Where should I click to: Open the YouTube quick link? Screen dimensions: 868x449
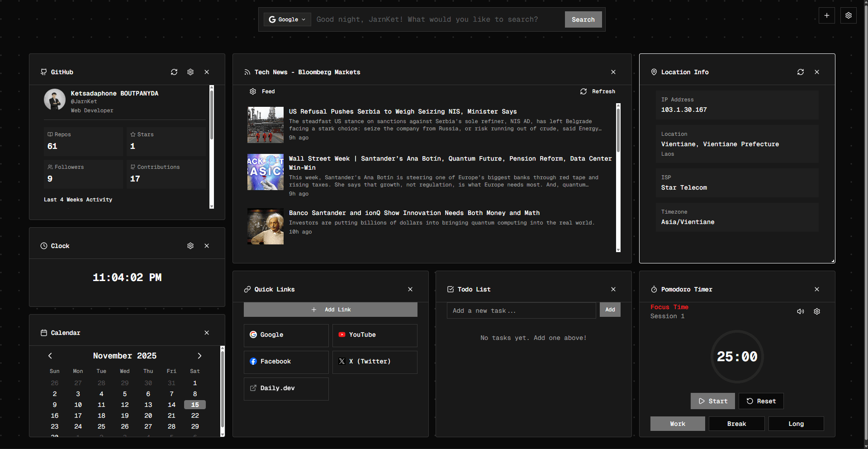pos(375,335)
